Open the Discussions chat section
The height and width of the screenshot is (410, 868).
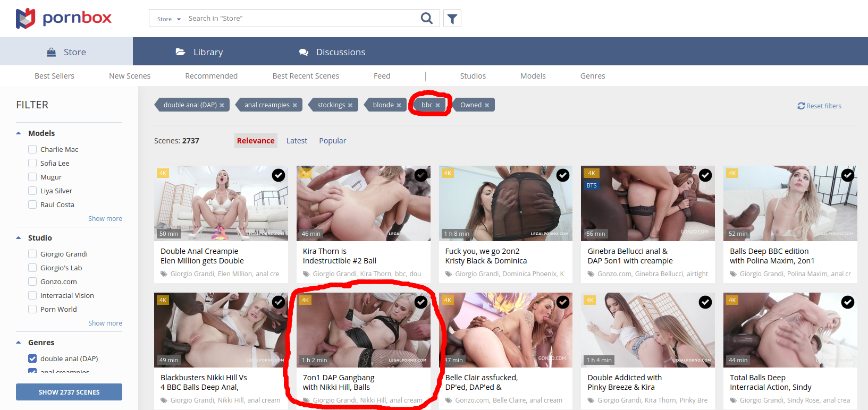(332, 52)
